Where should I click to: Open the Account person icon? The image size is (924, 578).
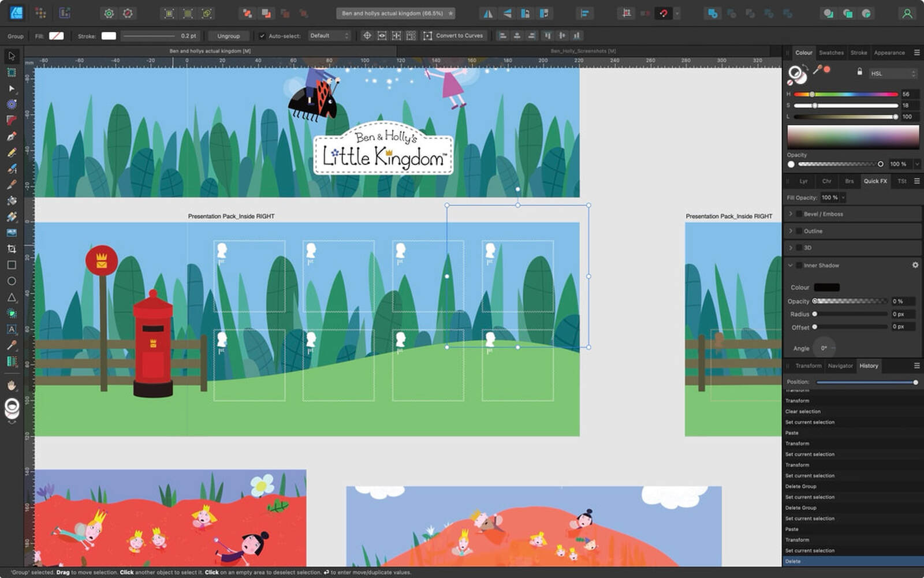click(x=907, y=13)
